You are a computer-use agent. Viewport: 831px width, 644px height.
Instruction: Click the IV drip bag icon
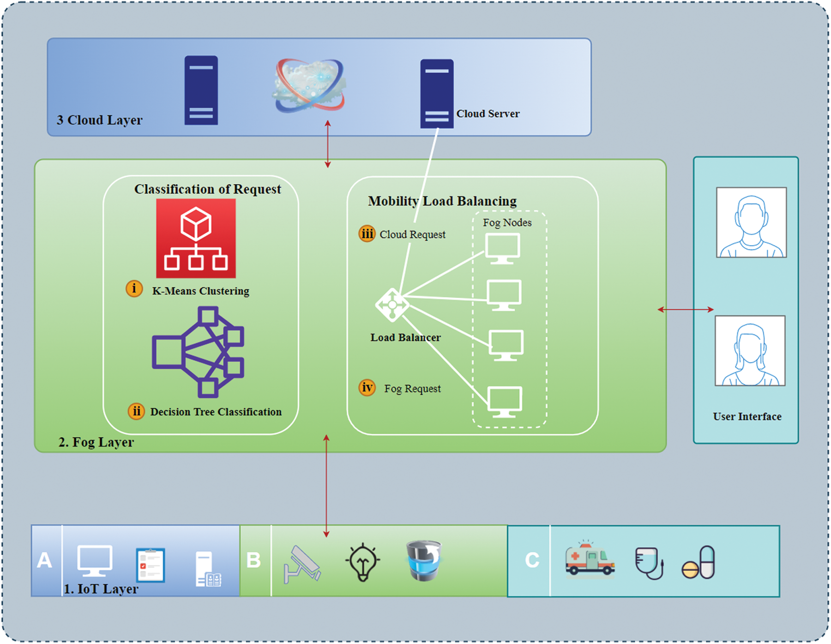pyautogui.click(x=649, y=563)
